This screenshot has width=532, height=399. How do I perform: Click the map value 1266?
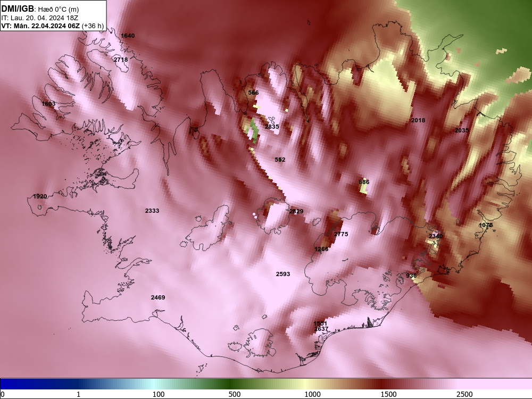click(x=321, y=249)
